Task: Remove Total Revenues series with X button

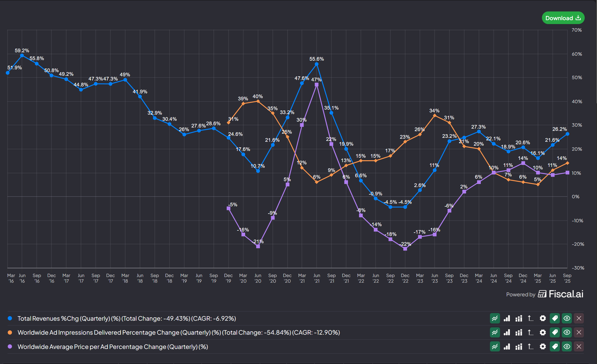Action: pos(579,318)
